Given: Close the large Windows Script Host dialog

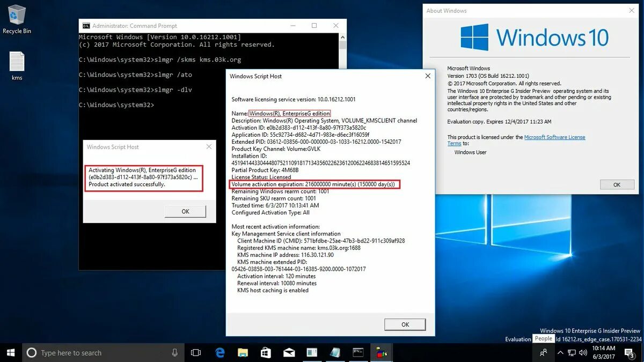Looking at the screenshot, I should click(428, 76).
